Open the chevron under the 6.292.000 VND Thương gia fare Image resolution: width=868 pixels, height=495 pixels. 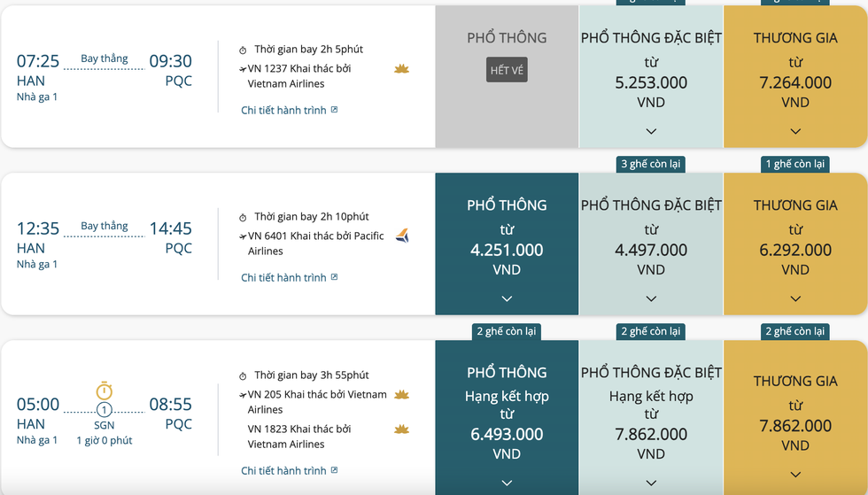795,298
